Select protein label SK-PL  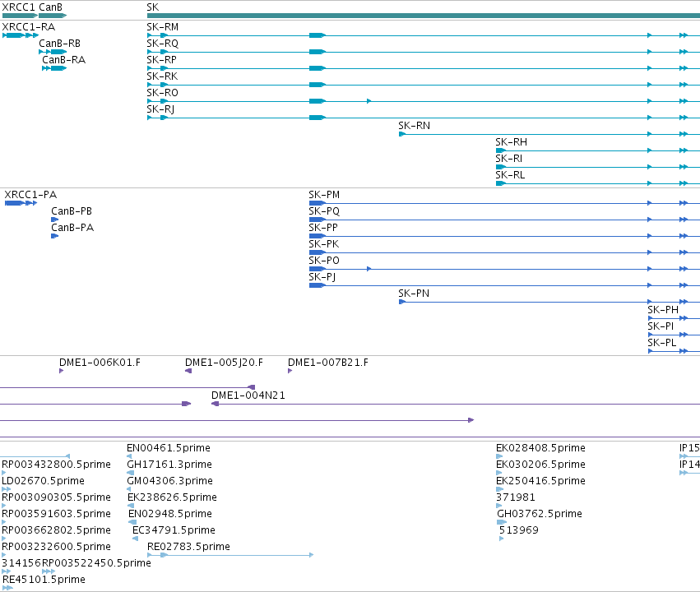click(x=661, y=343)
